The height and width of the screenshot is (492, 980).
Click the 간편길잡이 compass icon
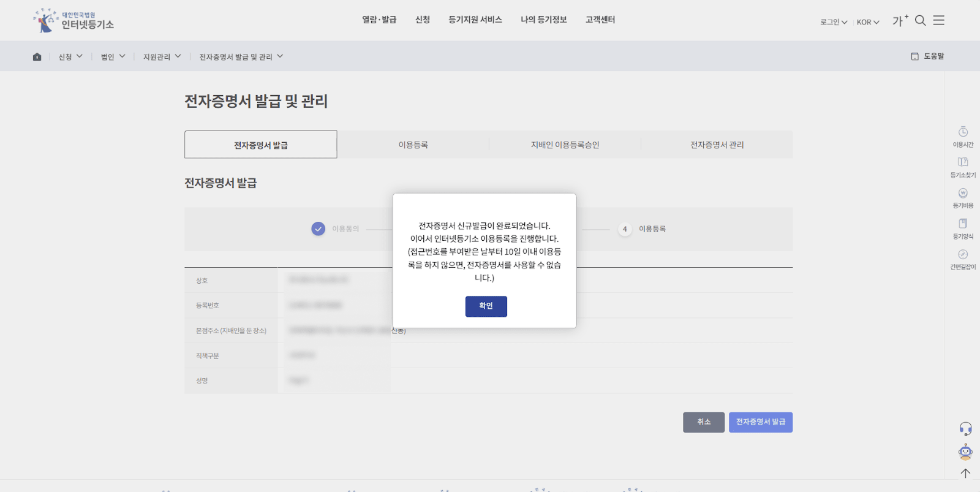[963, 254]
